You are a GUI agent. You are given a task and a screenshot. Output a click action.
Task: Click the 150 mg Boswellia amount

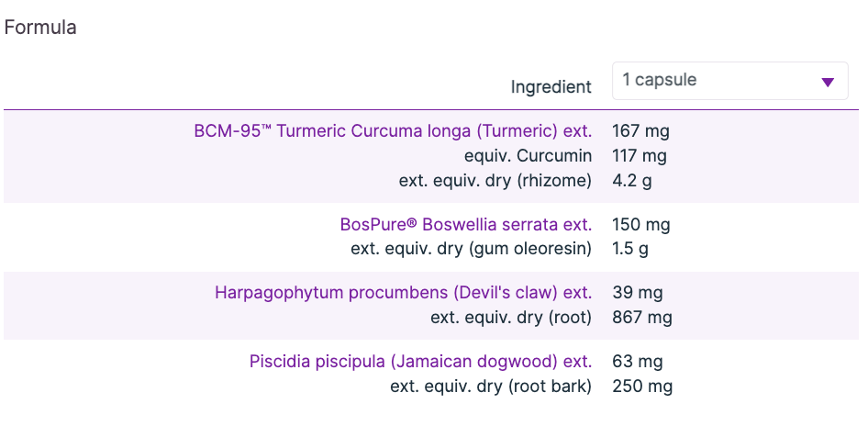click(x=640, y=225)
